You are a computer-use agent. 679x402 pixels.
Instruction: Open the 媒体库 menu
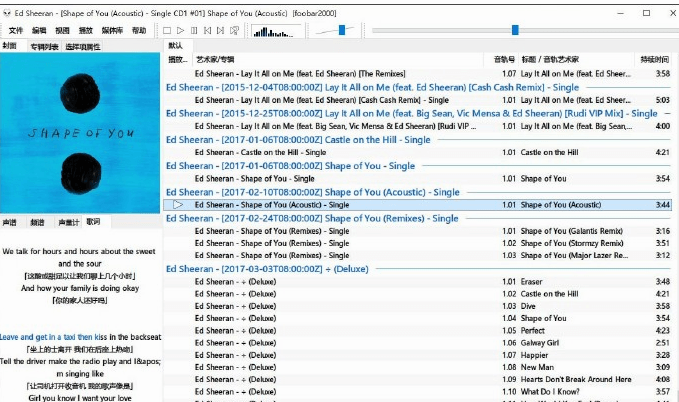tap(112, 30)
